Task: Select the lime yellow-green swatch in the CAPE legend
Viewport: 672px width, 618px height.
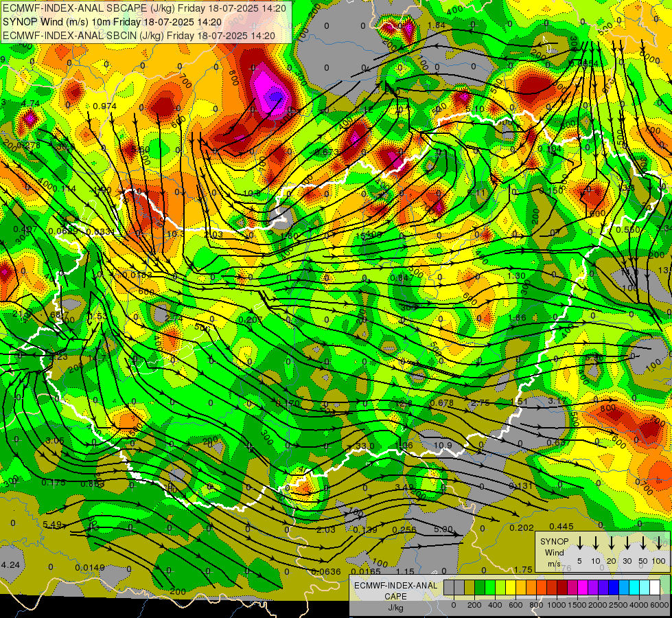Action: 500,588
